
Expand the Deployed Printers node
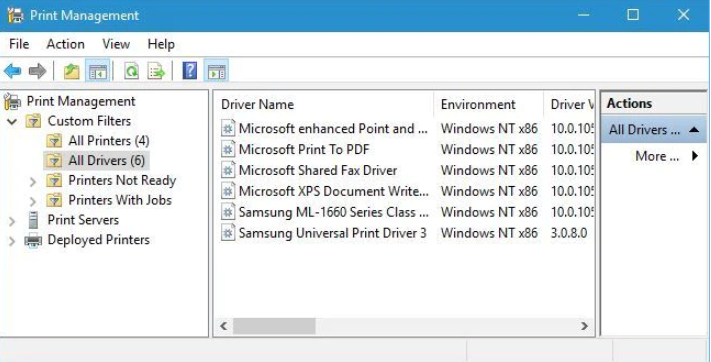pos(12,241)
